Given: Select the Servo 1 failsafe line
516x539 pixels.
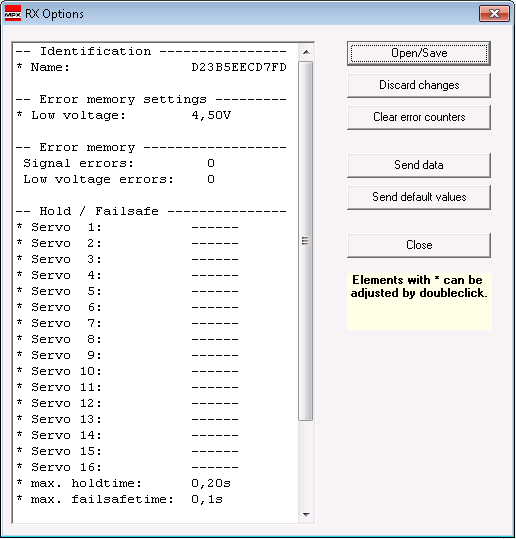Looking at the screenshot, I should point(127,227).
